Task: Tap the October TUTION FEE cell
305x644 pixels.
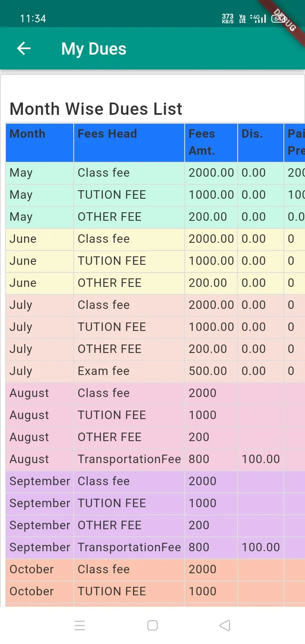Action: [x=129, y=591]
